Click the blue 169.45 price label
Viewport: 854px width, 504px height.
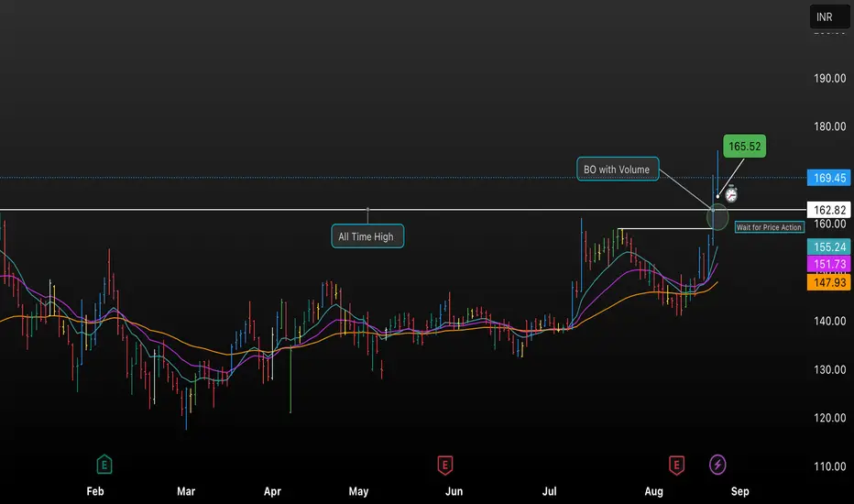829,178
